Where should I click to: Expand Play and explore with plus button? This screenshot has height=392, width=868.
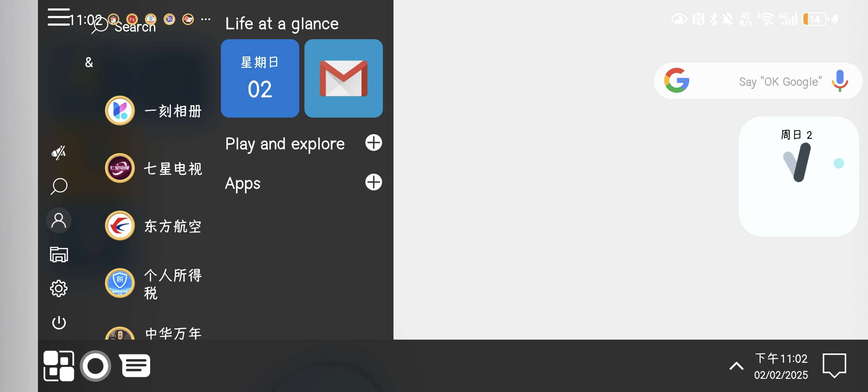pyautogui.click(x=373, y=143)
